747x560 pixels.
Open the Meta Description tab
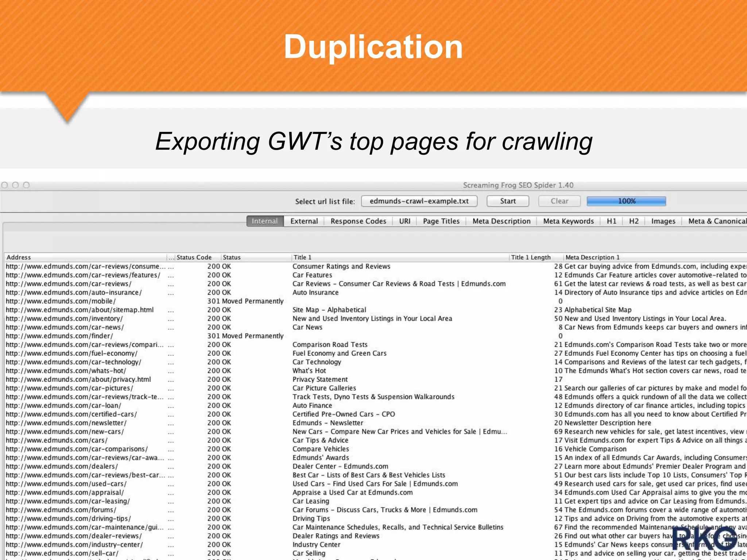click(x=502, y=221)
